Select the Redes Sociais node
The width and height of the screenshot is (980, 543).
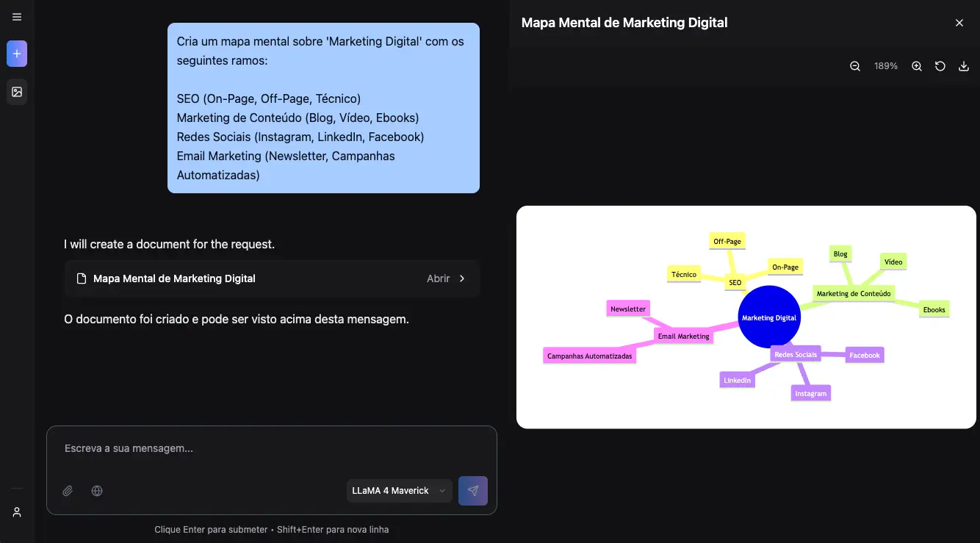pos(796,354)
